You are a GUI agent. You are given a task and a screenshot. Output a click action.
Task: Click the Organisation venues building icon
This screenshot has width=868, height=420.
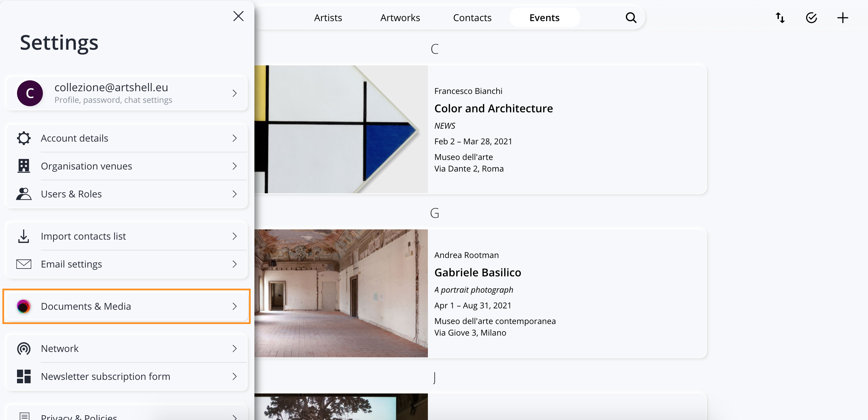(24, 166)
